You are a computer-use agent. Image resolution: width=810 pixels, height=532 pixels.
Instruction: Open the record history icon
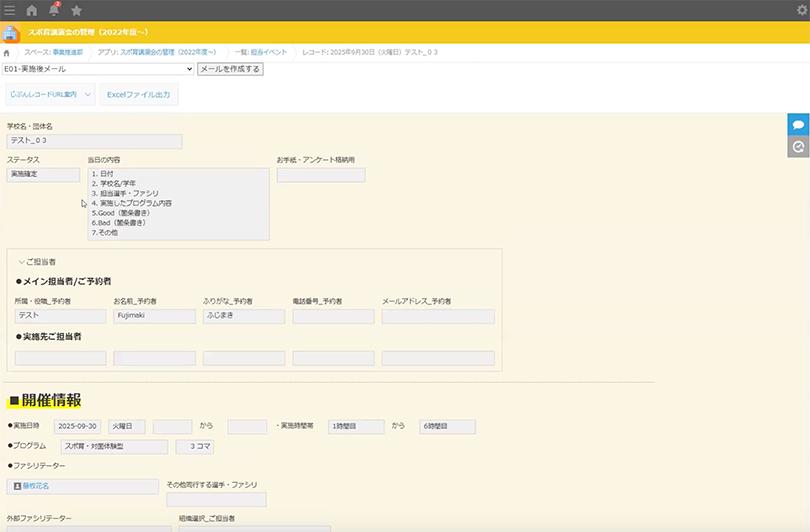[x=798, y=147]
